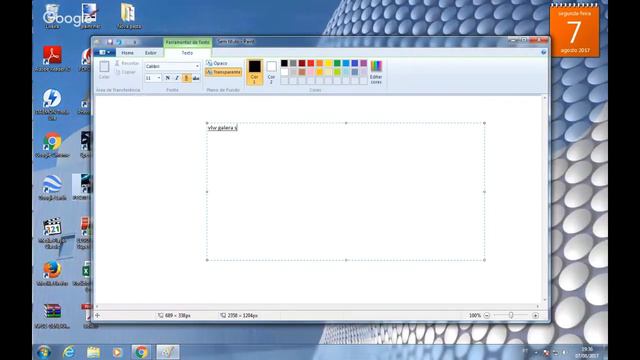640x360 pixels.
Task: Select Opaco background option
Action: 217,63
